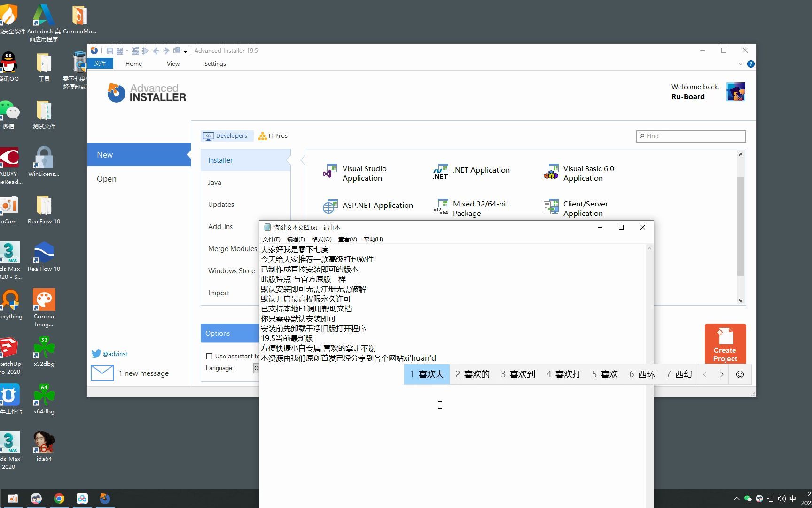Viewport: 812px width, 508px height.
Task: Toggle the Use assistant checkbox
Action: pyautogui.click(x=210, y=357)
